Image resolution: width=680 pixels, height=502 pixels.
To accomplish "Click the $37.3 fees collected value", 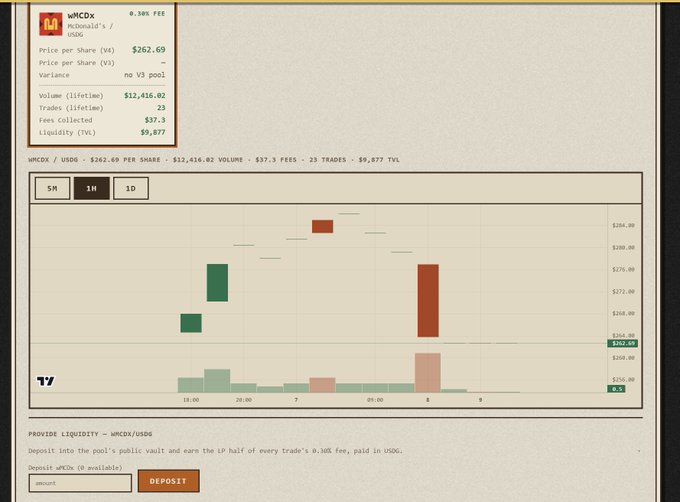I will pos(155,120).
